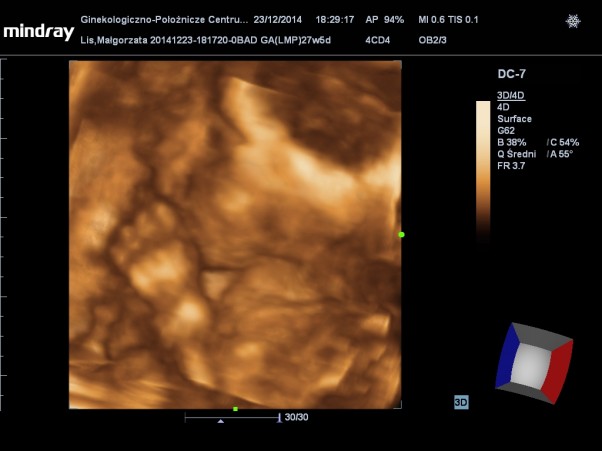The height and width of the screenshot is (451, 602).
Task: Click the 30/30 frame counter
Action: click(x=297, y=417)
